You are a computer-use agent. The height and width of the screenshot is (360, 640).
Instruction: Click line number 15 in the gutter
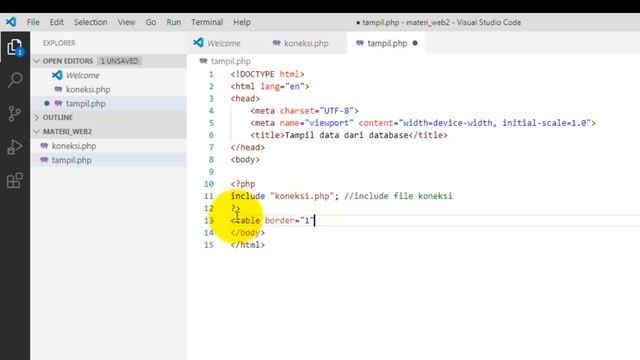coord(209,245)
